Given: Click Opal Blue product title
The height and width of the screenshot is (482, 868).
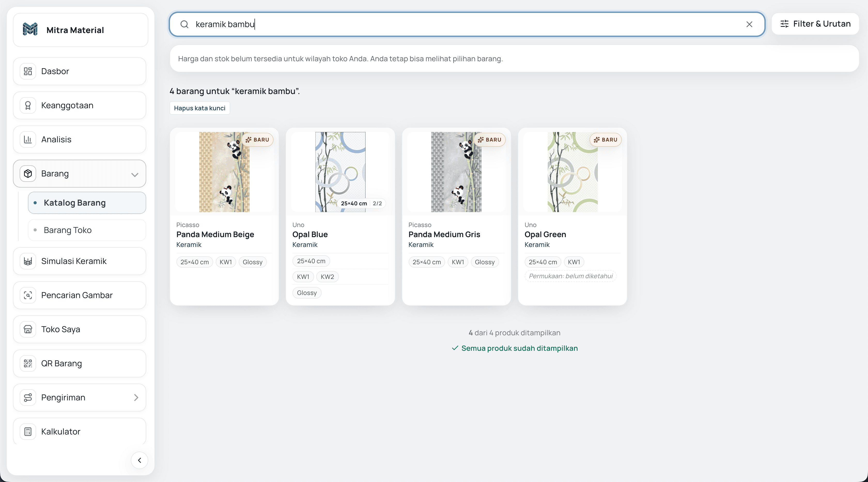Looking at the screenshot, I should (x=310, y=235).
